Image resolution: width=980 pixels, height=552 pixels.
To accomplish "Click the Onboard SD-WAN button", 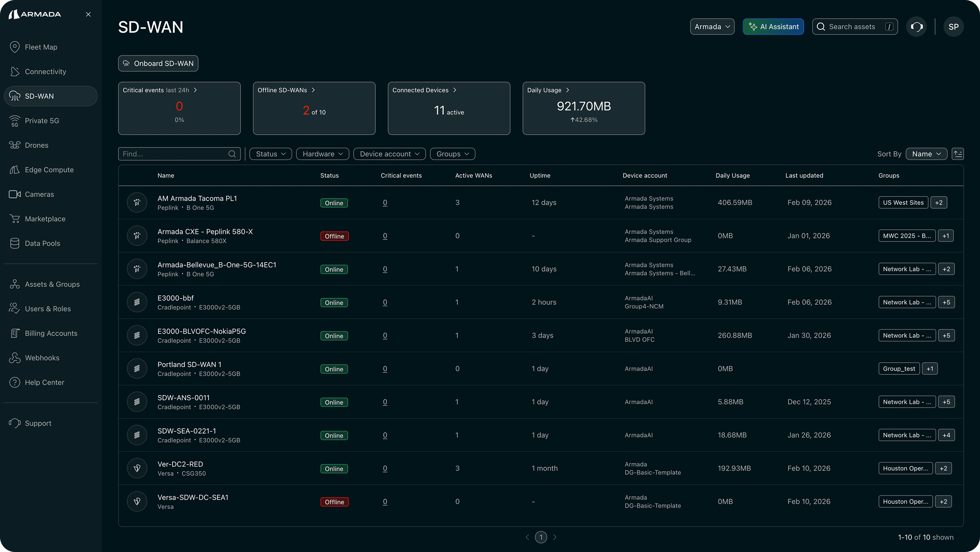I will [x=158, y=63].
